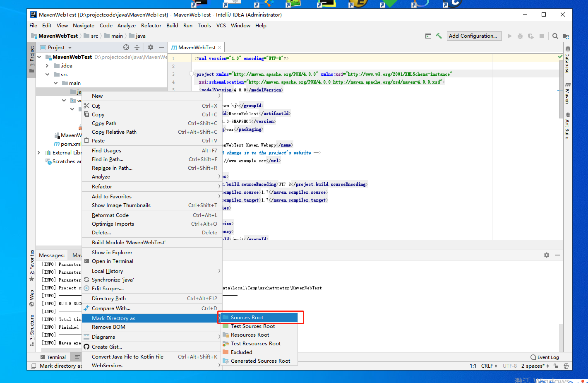The image size is (588, 383).
Task: Click the read-only lock icon in status bar
Action: point(556,366)
